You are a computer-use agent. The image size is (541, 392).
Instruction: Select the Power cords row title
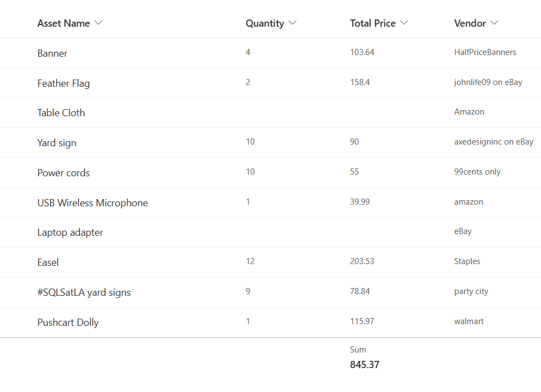click(x=63, y=173)
